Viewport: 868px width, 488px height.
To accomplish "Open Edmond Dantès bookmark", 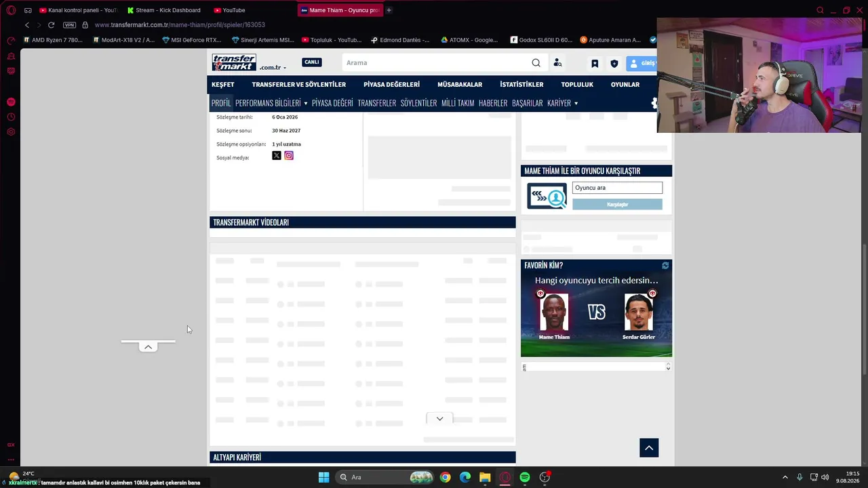I will point(400,40).
